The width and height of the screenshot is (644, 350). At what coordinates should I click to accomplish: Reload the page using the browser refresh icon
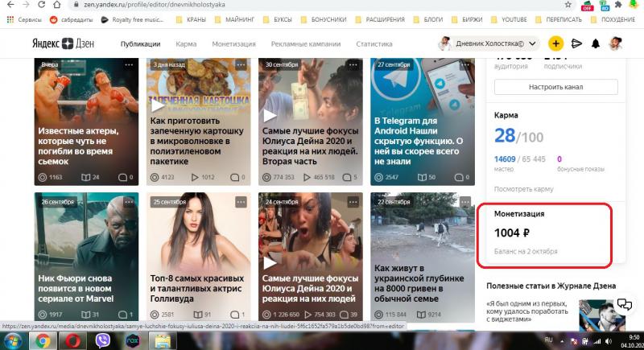[41, 5]
